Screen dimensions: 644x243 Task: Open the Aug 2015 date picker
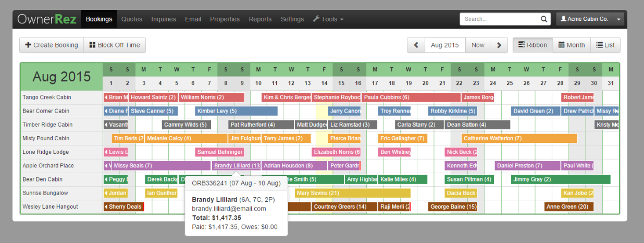(x=445, y=45)
